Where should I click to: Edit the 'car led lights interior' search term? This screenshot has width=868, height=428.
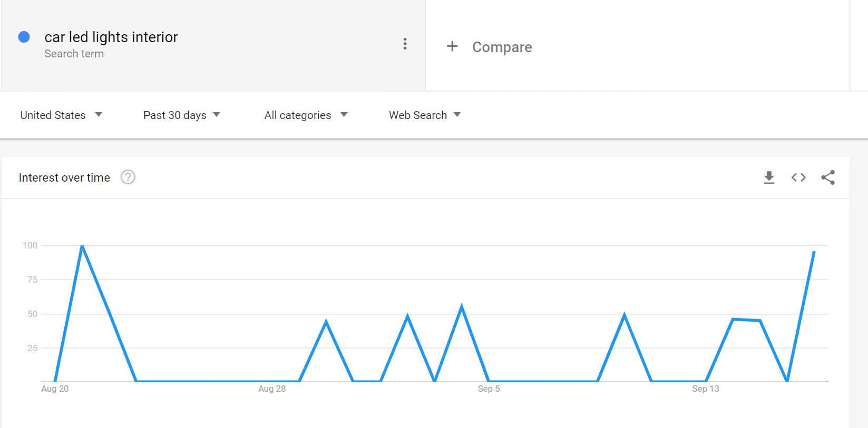[x=111, y=37]
